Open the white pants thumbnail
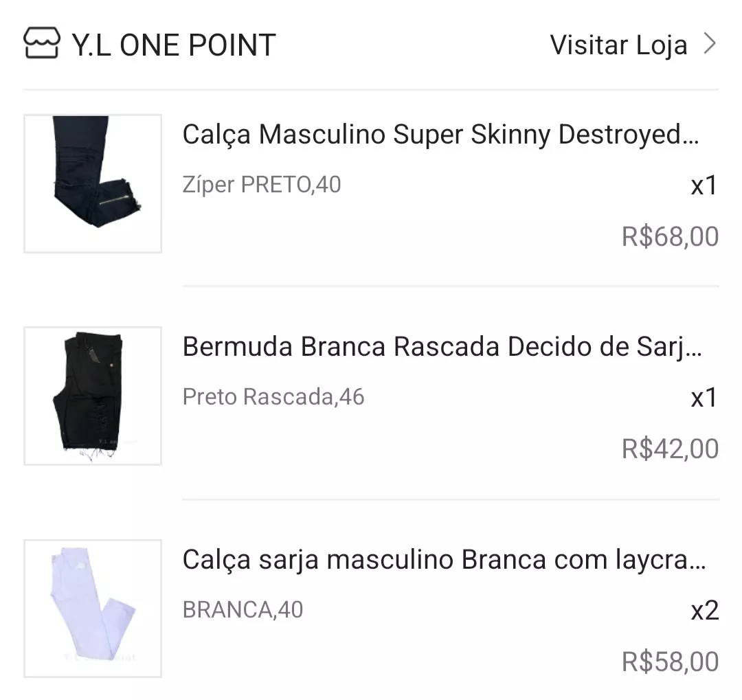Image resolution: width=742 pixels, height=700 pixels. (93, 609)
